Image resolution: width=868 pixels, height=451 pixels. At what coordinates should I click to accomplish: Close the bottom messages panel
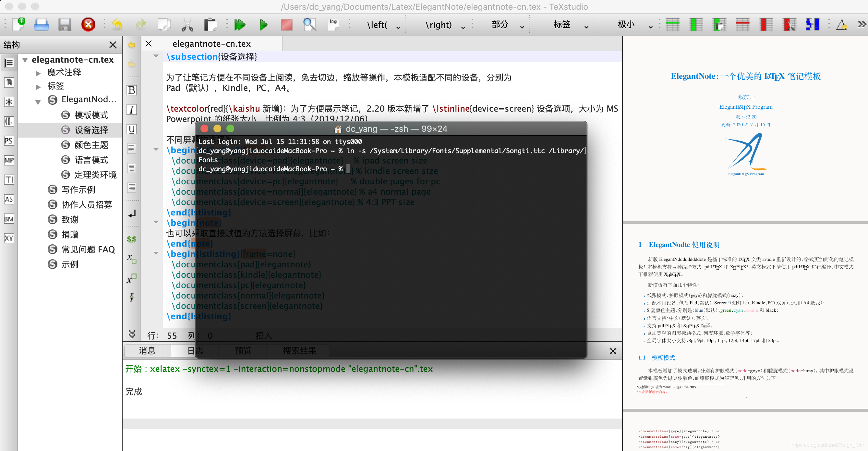tap(613, 351)
